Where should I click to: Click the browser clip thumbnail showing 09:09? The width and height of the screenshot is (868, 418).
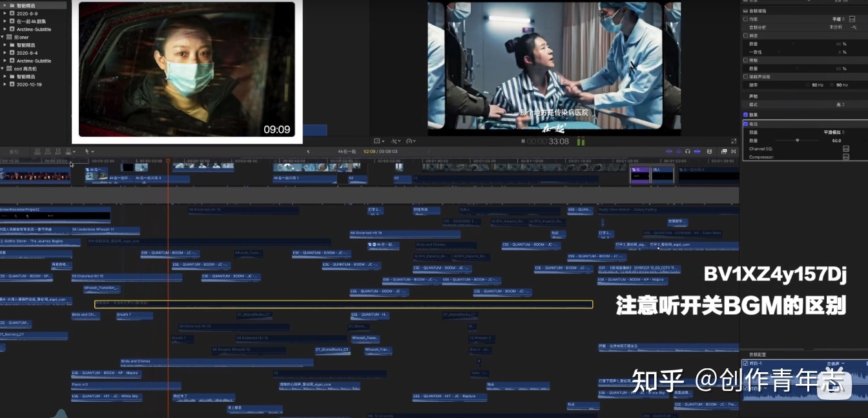click(186, 69)
